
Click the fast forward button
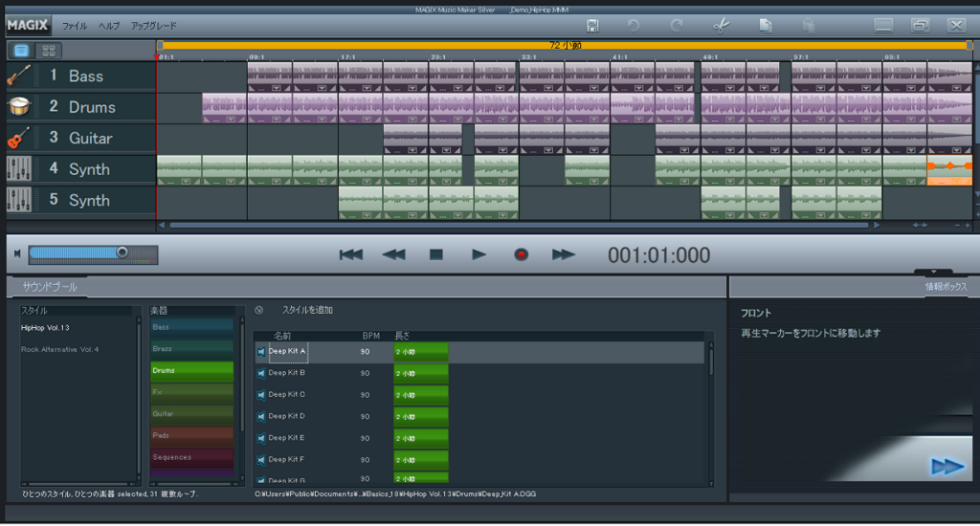click(x=563, y=254)
